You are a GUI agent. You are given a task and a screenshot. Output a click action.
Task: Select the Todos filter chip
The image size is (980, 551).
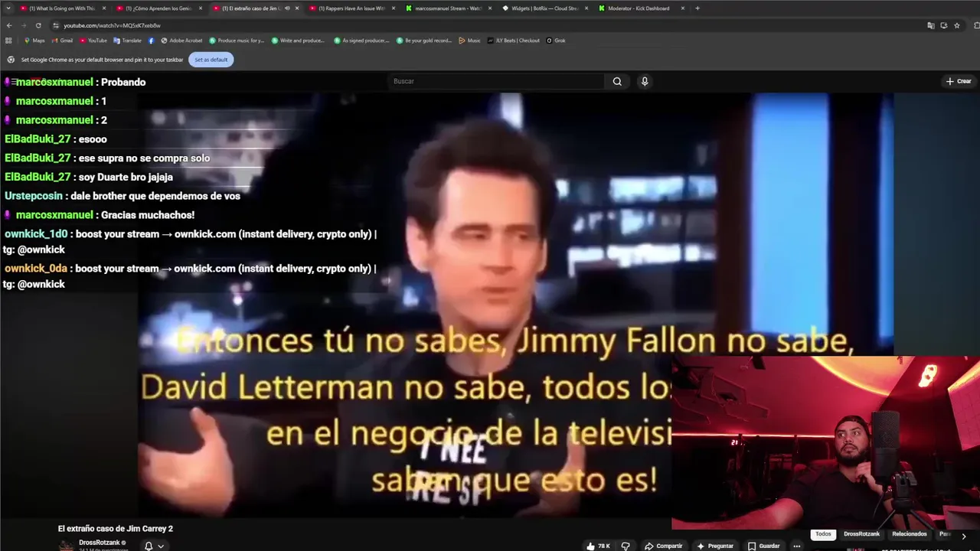click(823, 534)
